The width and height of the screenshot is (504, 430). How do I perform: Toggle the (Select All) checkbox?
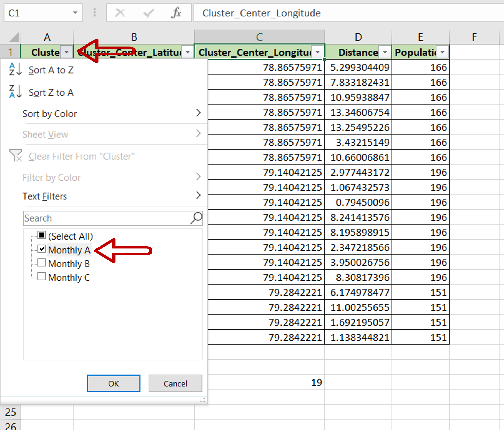click(42, 235)
